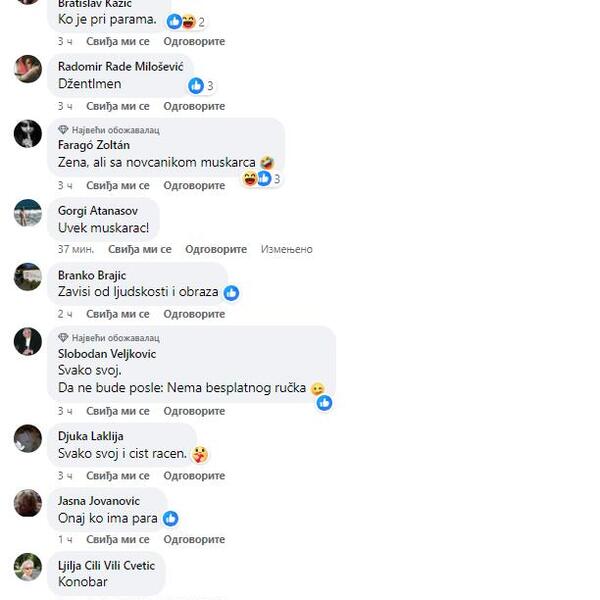Click like reaction on Jasna Jovanovic's comment
This screenshot has height=600, width=600.
pyautogui.click(x=171, y=519)
